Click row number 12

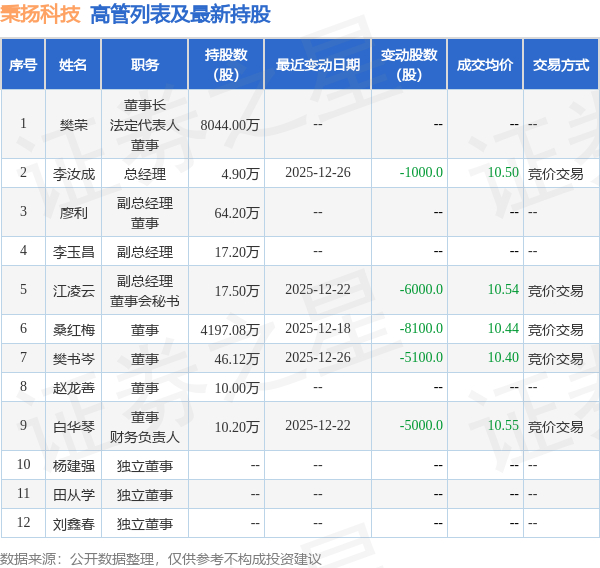(23, 522)
